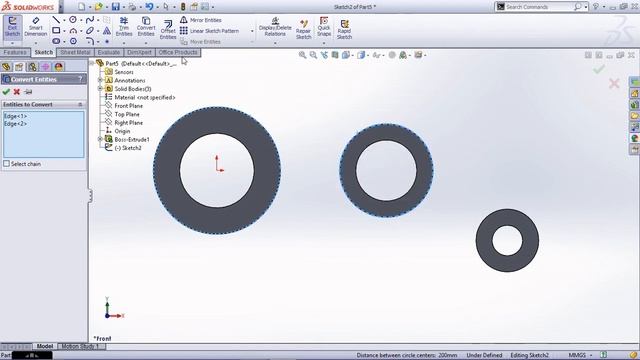Viewport: 640px width, 360px height.
Task: Click the New document icon
Action: point(82,7)
